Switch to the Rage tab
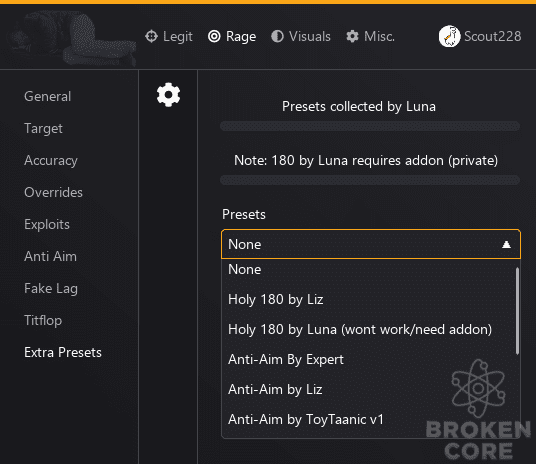 coord(232,36)
